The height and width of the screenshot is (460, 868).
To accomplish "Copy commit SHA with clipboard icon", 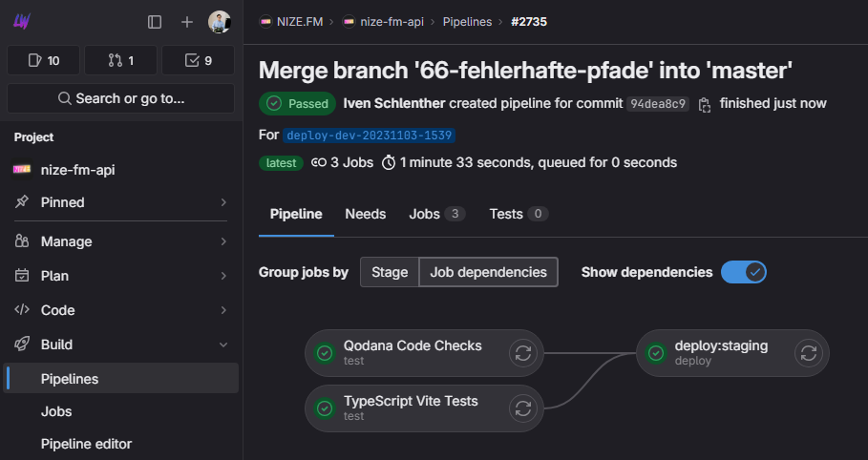I will pyautogui.click(x=705, y=104).
